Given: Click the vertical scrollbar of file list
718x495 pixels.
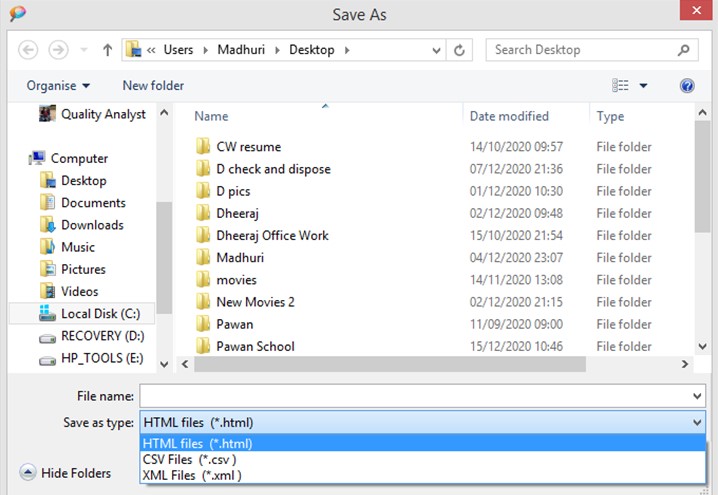Looking at the screenshot, I should 702,177.
